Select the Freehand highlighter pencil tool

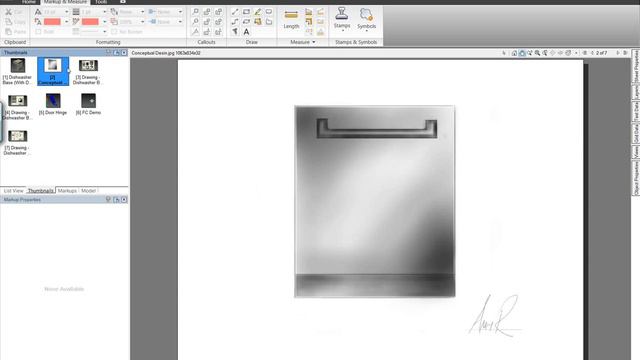pos(258,12)
